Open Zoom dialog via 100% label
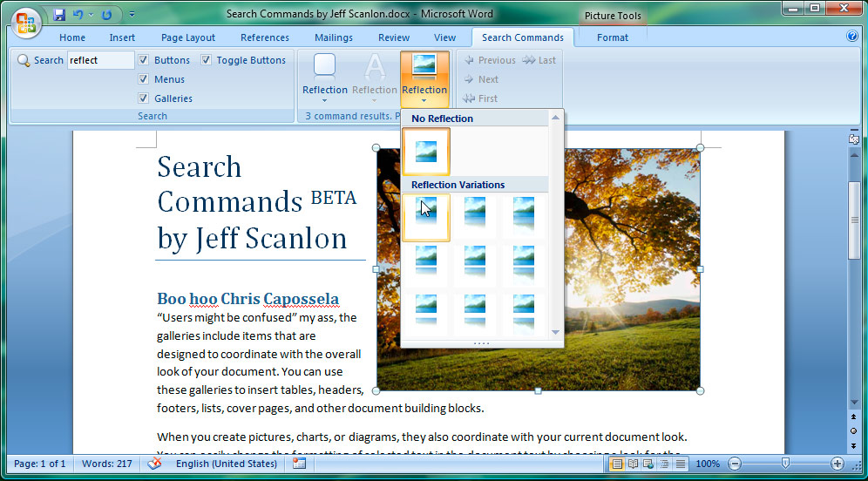The height and width of the screenshot is (481, 868). pos(708,464)
